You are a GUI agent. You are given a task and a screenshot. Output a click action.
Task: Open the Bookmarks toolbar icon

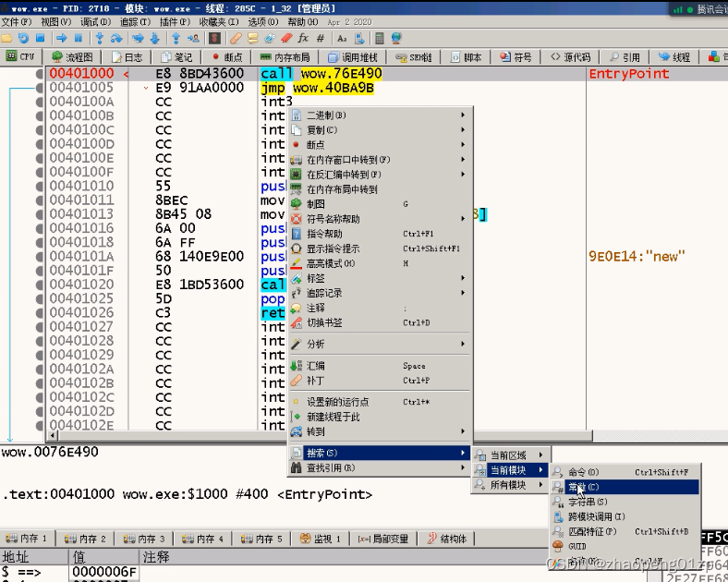click(287, 38)
